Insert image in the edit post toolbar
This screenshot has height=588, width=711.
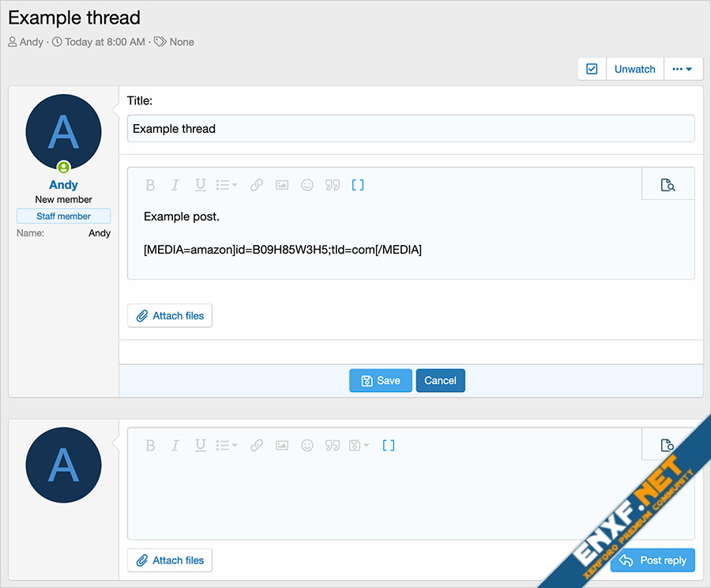[282, 185]
